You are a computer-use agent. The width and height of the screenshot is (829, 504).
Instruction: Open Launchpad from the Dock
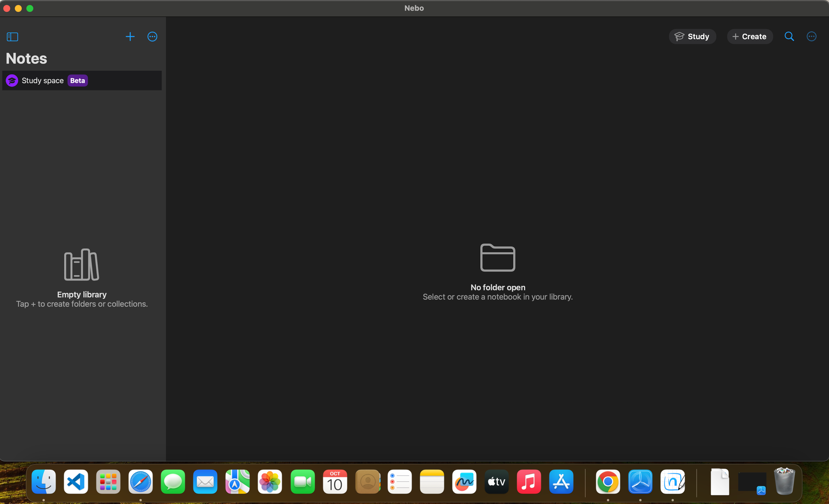pyautogui.click(x=108, y=482)
